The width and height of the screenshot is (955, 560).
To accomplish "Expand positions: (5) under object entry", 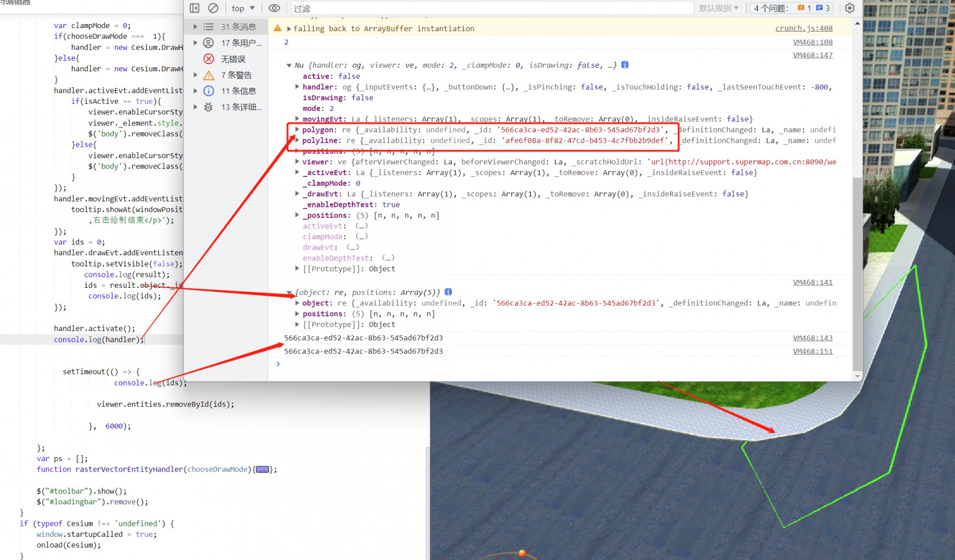I will pyautogui.click(x=297, y=314).
